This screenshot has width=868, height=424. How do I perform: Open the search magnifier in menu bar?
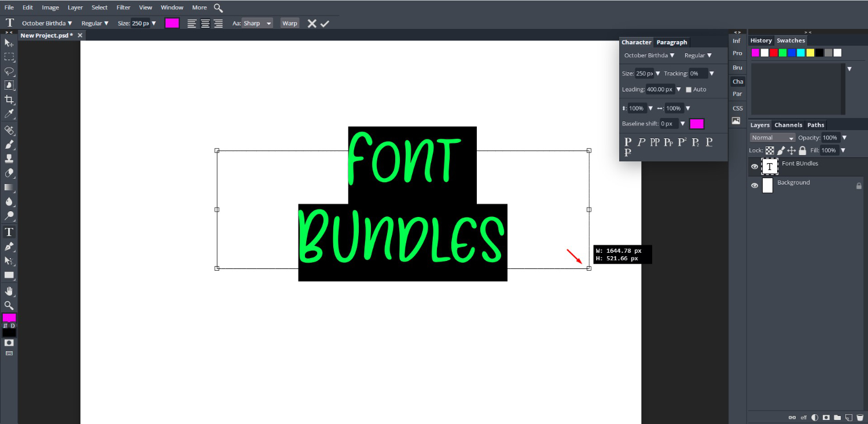[x=218, y=8]
